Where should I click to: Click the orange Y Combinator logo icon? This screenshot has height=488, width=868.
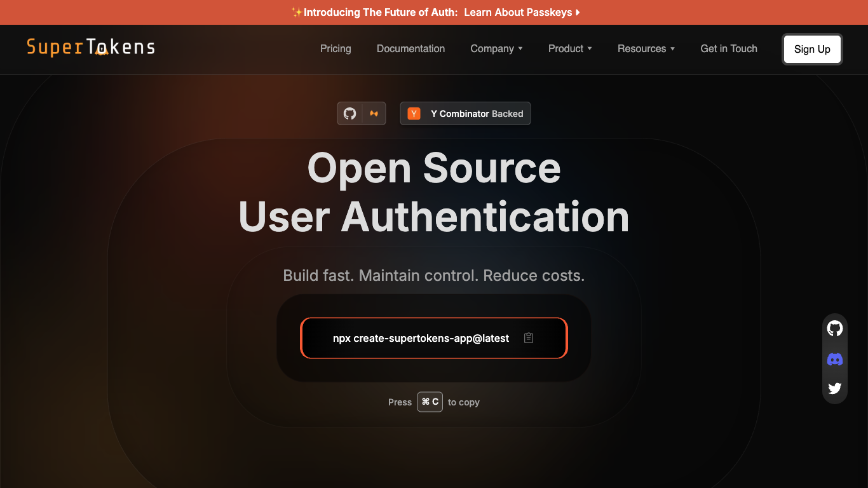pyautogui.click(x=414, y=114)
